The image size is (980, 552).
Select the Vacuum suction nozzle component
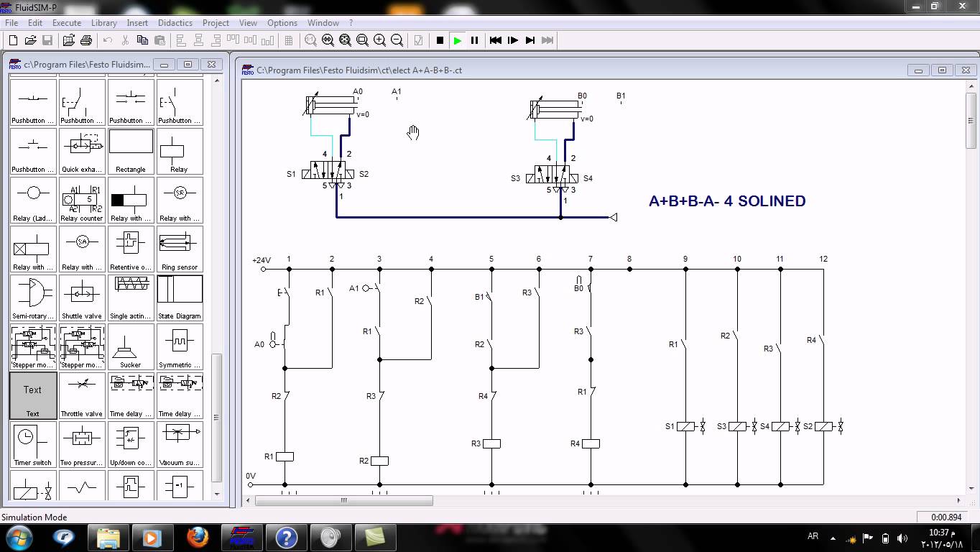[180, 444]
